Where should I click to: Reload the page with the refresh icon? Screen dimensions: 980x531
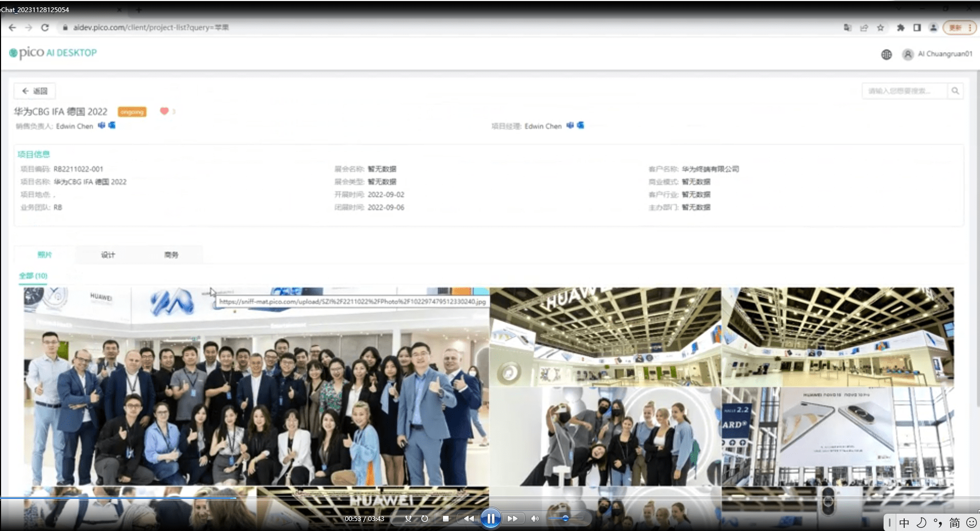tap(45, 27)
